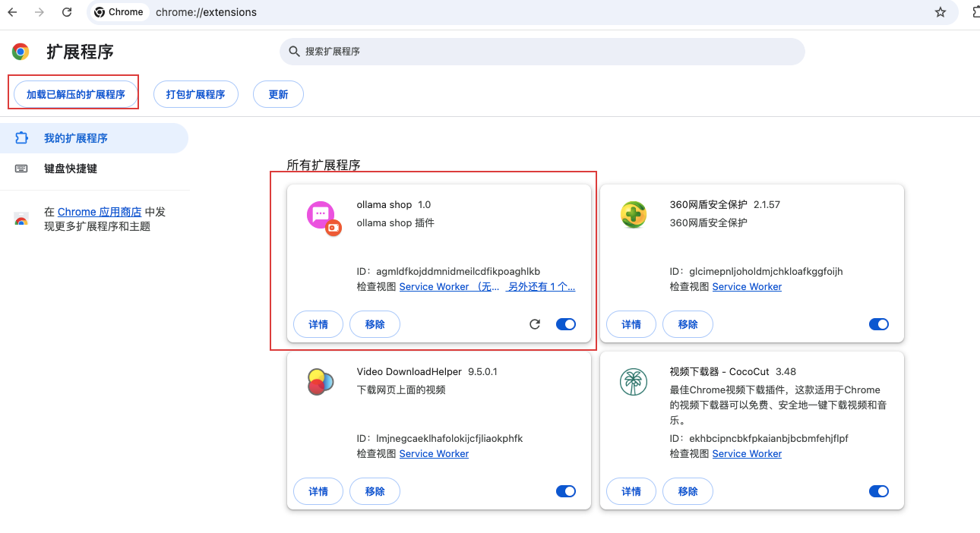Turn off the 360网盾安全保护 toggle
980x533 pixels.
pyautogui.click(x=879, y=324)
